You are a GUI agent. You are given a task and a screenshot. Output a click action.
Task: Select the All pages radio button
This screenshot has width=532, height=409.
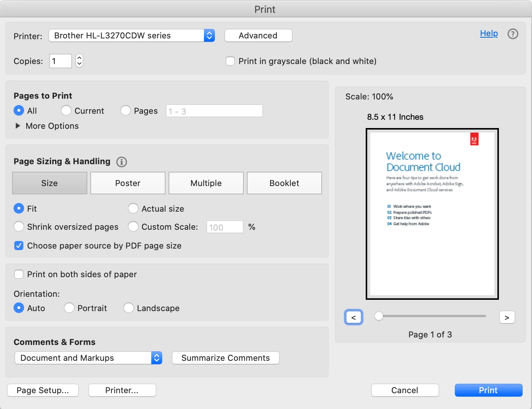tap(19, 111)
